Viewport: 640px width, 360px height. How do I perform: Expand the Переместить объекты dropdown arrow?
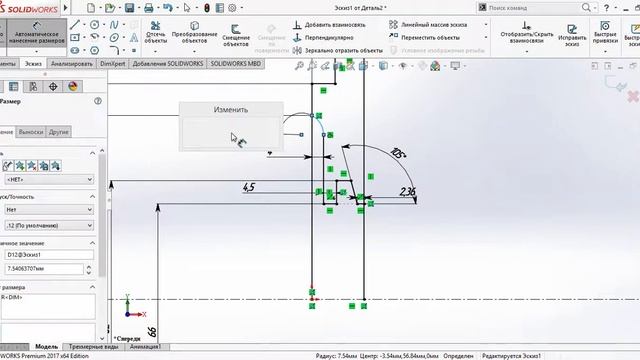pyautogui.click(x=486, y=38)
